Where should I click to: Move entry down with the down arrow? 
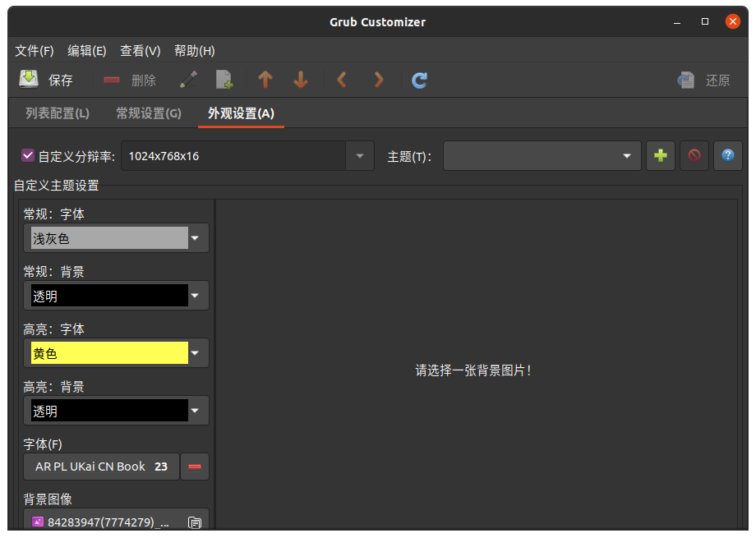coord(301,80)
